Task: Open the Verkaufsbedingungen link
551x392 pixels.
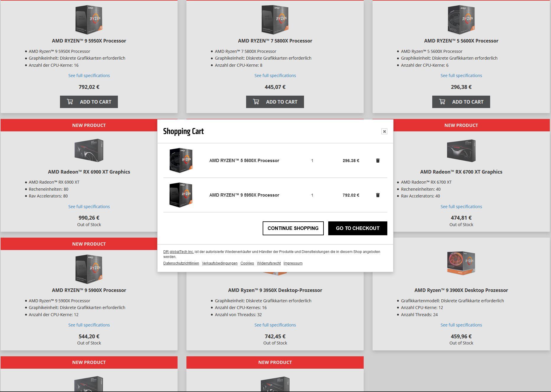Action: coord(220,263)
